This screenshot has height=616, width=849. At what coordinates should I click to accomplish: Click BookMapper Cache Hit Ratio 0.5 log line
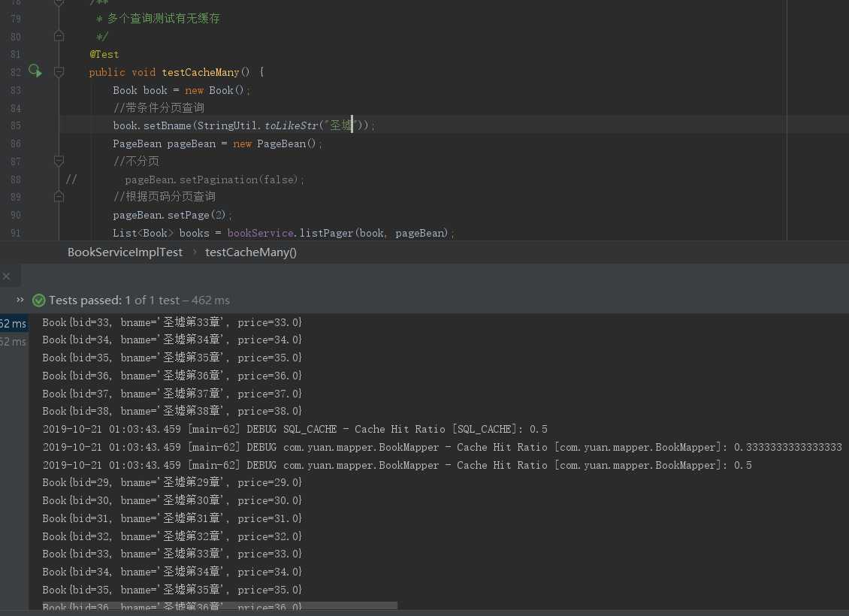coord(397,465)
